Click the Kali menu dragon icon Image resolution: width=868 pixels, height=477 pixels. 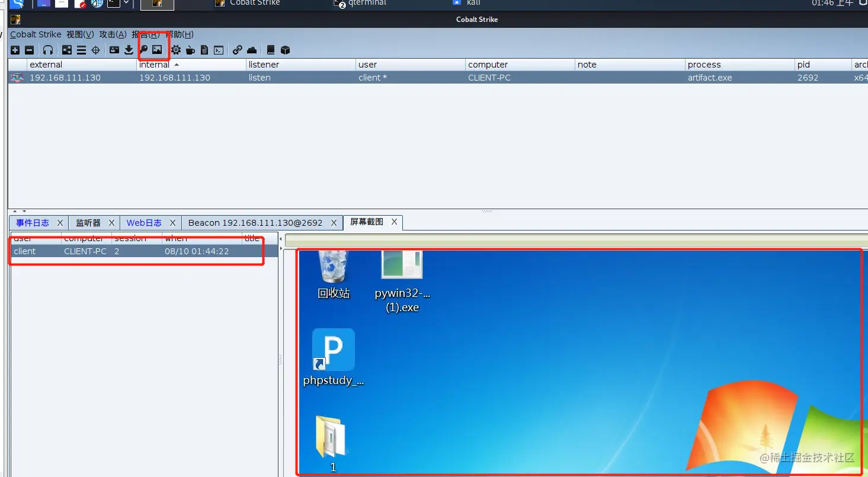17,3
